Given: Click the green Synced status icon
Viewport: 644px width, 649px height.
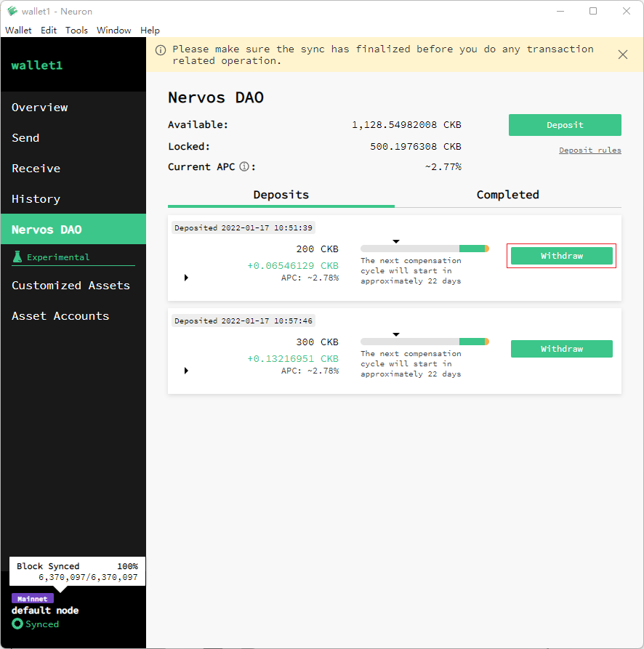Looking at the screenshot, I should (17, 624).
